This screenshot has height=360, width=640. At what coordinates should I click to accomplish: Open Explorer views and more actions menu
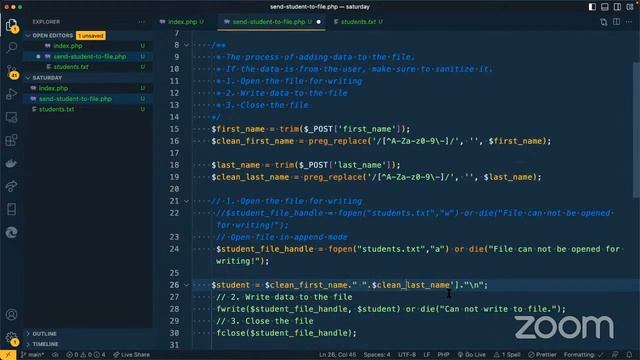click(x=141, y=22)
